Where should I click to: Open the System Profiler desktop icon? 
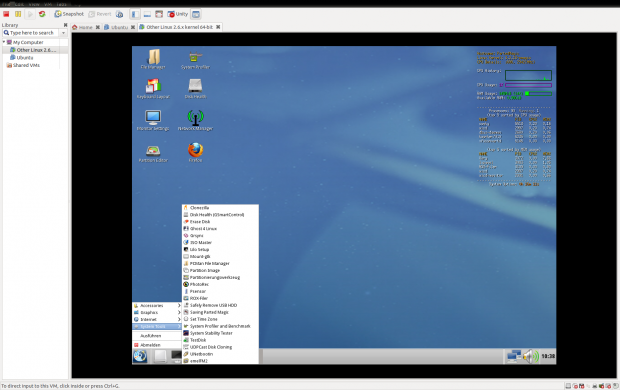(x=195, y=60)
